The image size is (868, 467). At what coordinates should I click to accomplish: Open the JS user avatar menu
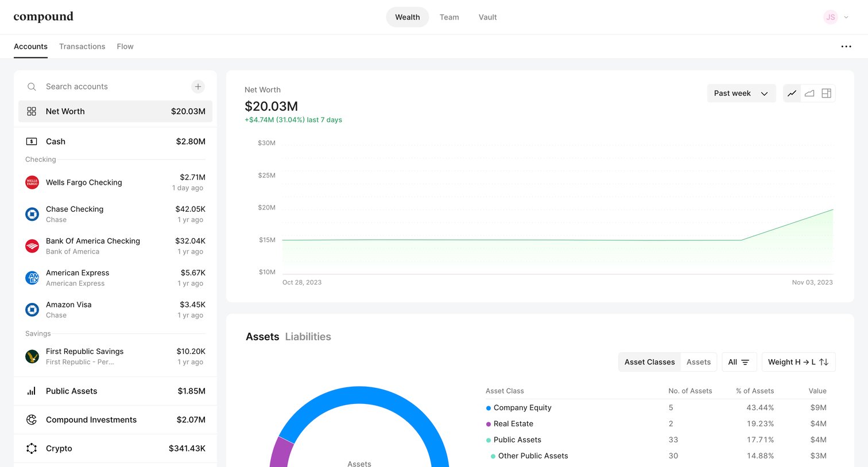pos(830,17)
